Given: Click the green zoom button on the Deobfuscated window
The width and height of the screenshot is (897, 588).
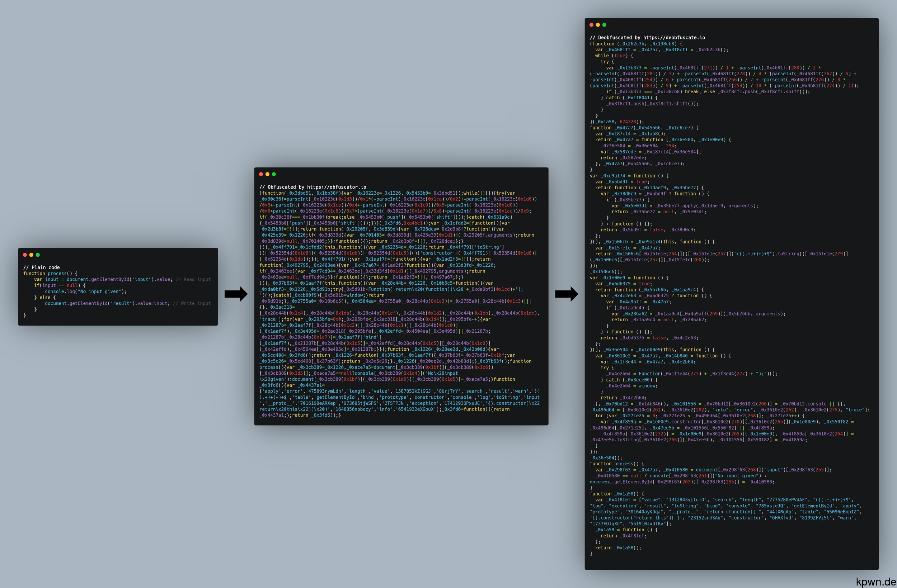Looking at the screenshot, I should [604, 24].
